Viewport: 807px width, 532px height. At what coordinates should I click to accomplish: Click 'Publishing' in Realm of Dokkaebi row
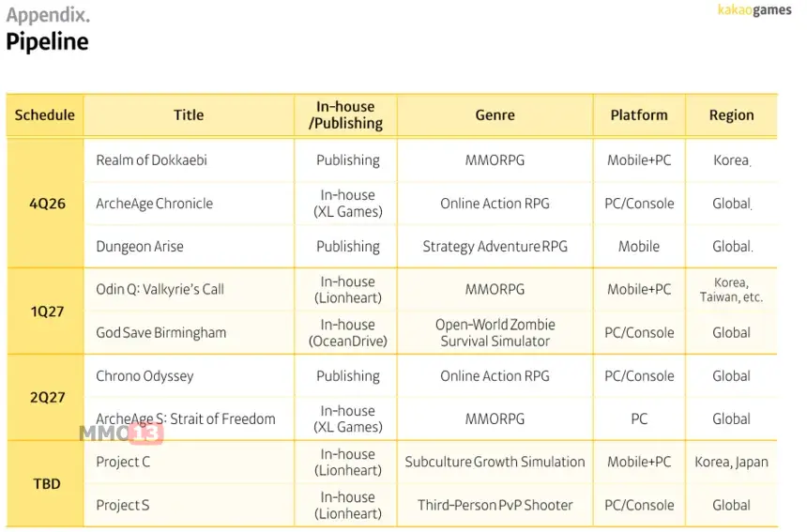coord(348,160)
